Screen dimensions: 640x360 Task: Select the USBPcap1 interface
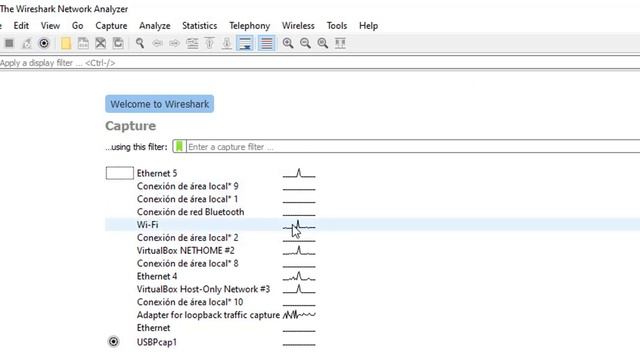click(157, 342)
